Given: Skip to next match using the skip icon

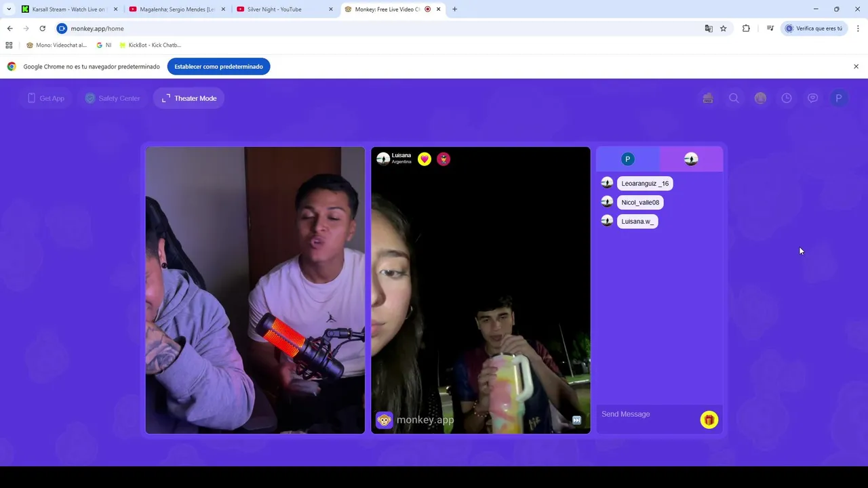Looking at the screenshot, I should 576,420.
